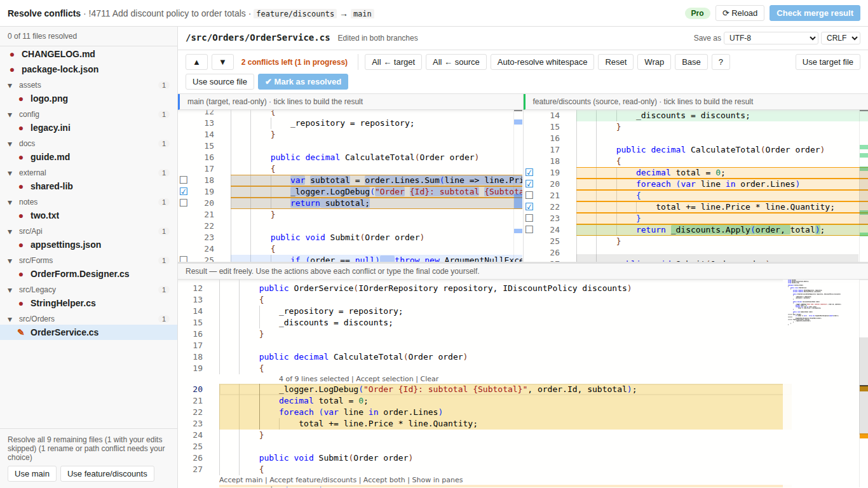
Task: Click the Clear selection link
Action: (x=430, y=379)
